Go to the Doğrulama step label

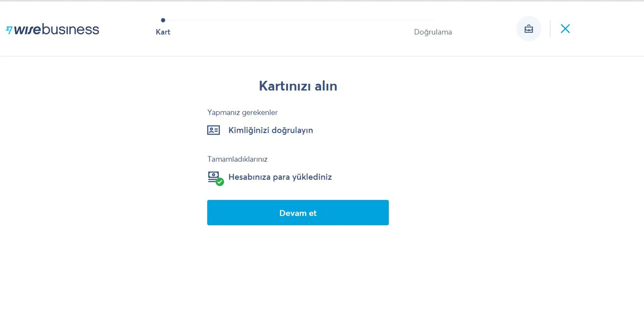(433, 32)
